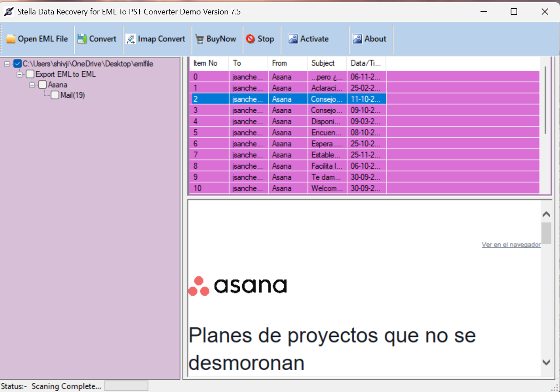Image resolution: width=560 pixels, height=392 pixels.
Task: Click the red Stop icon
Action: click(x=250, y=39)
